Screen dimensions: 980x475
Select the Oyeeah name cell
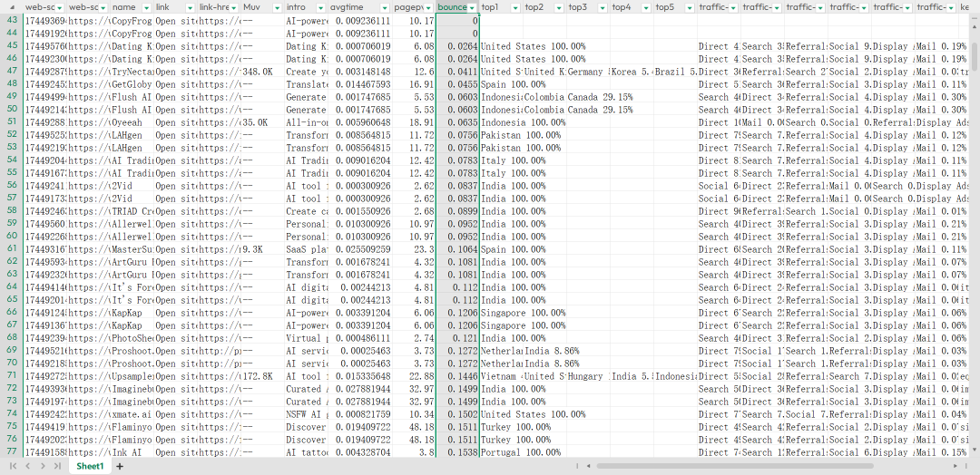point(132,122)
